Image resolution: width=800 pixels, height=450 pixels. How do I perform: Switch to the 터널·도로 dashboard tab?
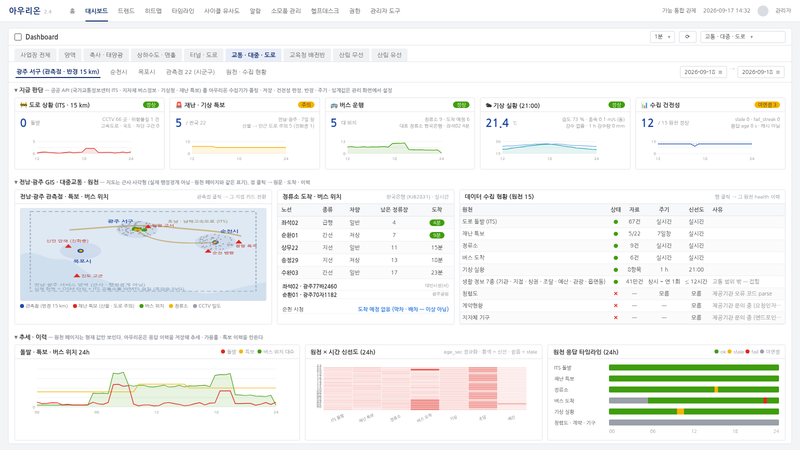pyautogui.click(x=204, y=55)
